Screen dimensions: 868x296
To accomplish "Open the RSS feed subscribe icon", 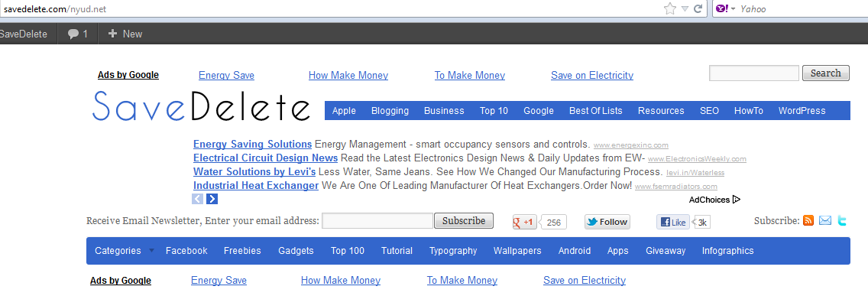I will [x=808, y=220].
